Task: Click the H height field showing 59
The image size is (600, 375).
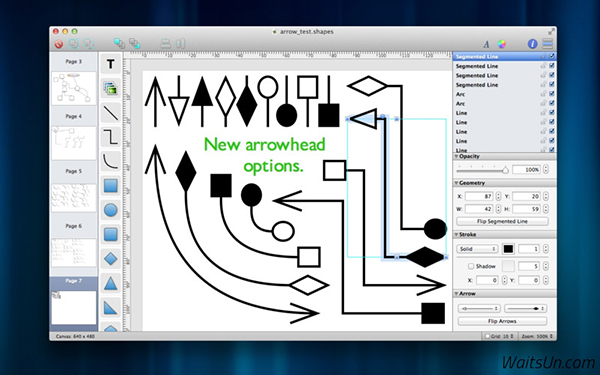Action: [526, 209]
